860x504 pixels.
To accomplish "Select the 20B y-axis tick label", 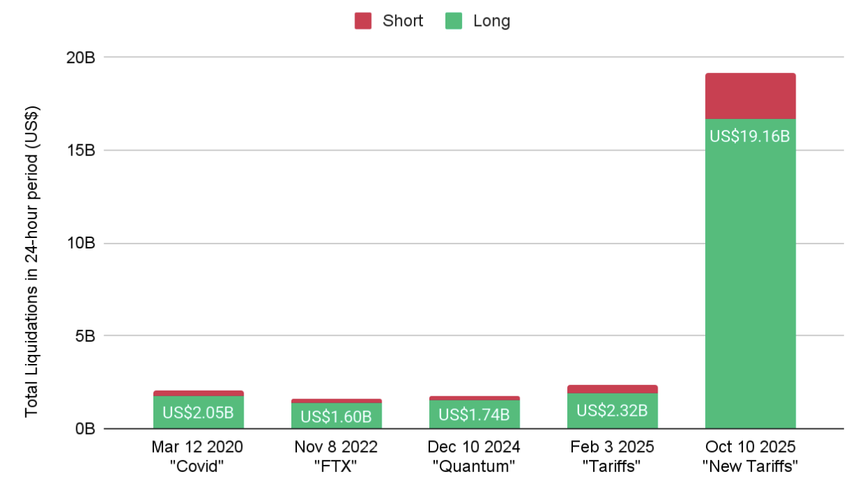I will pos(81,58).
